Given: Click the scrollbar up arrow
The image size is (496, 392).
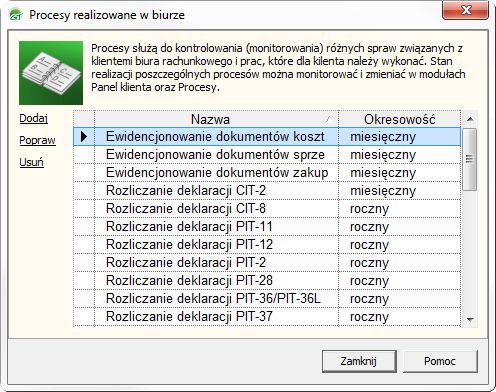Looking at the screenshot, I should [x=470, y=119].
